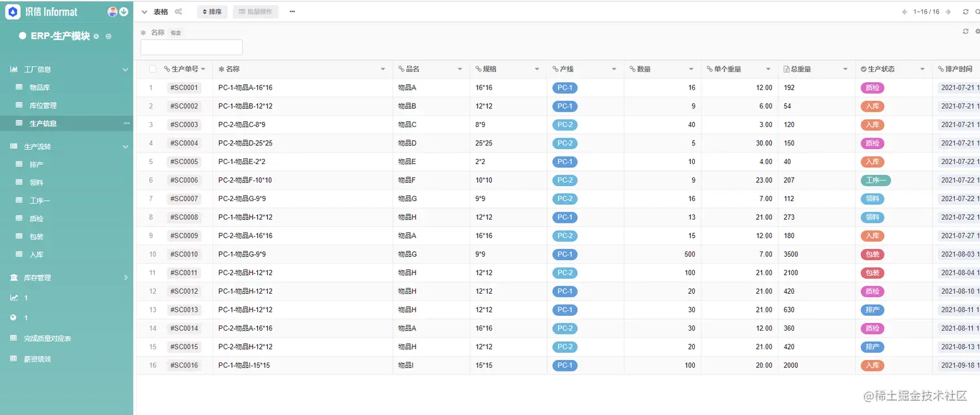
Task: Collapse the 生产流转 section
Action: (126, 147)
